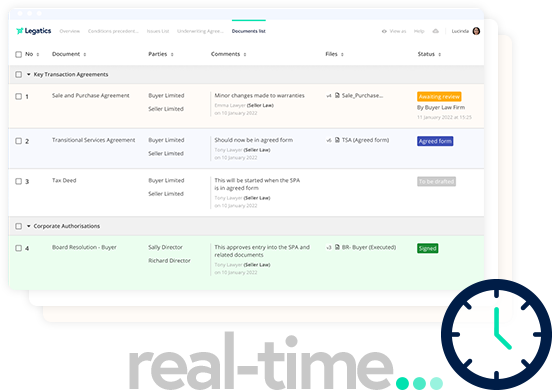
Task: Sort by the Status column arrows
Action: [440, 54]
